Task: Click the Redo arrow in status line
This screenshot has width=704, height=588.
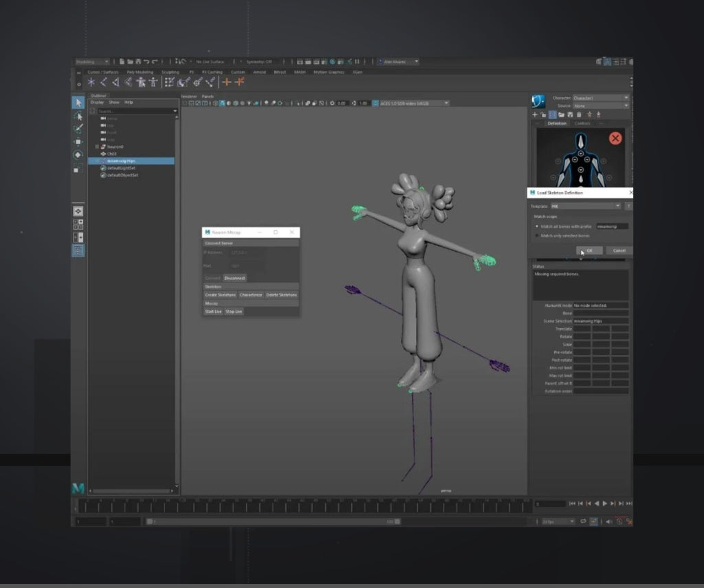Action: tap(155, 61)
